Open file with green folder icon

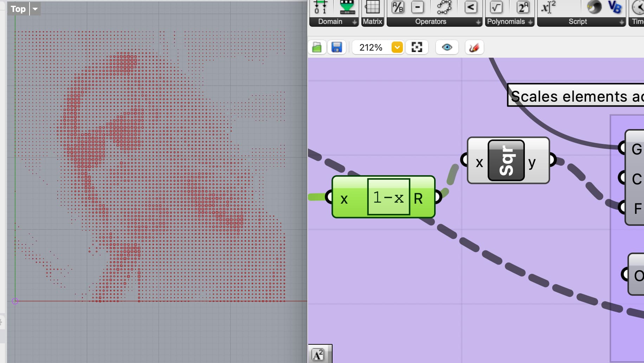click(x=317, y=47)
